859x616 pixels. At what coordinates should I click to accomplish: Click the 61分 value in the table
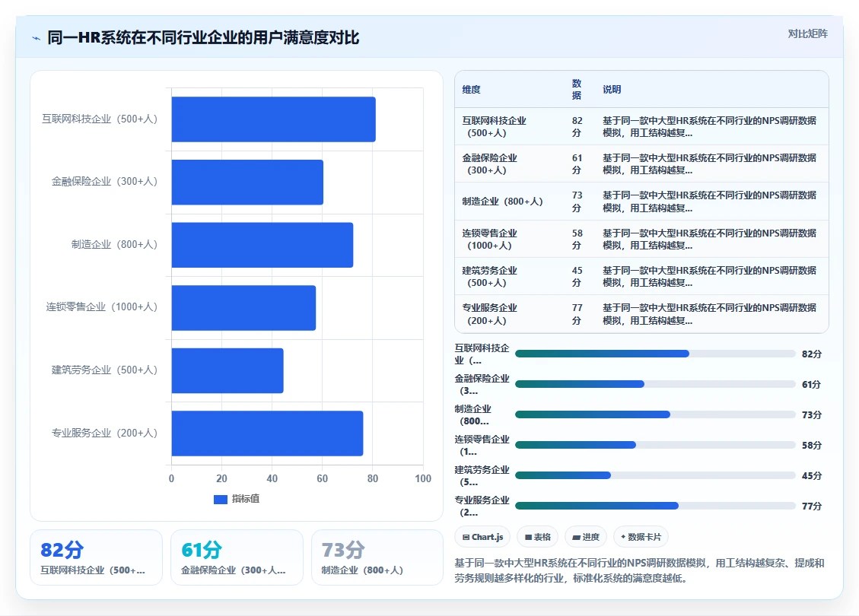[577, 164]
